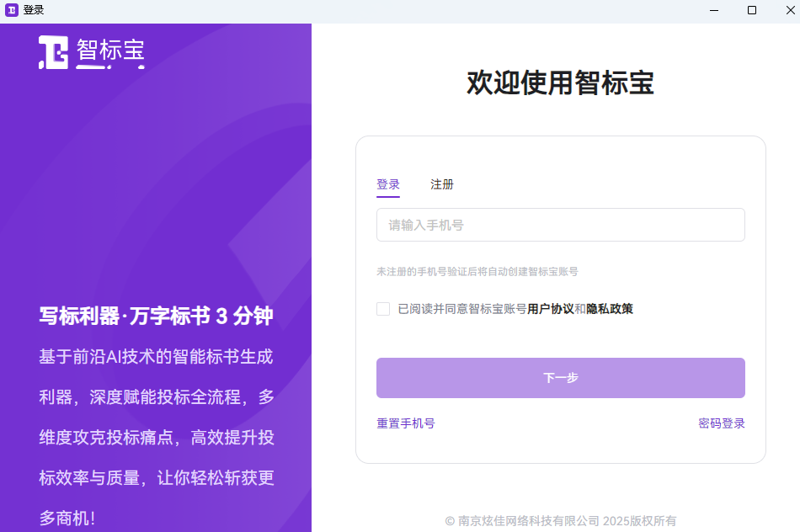Click the 智标宝 app icon in title bar

[x=12, y=10]
